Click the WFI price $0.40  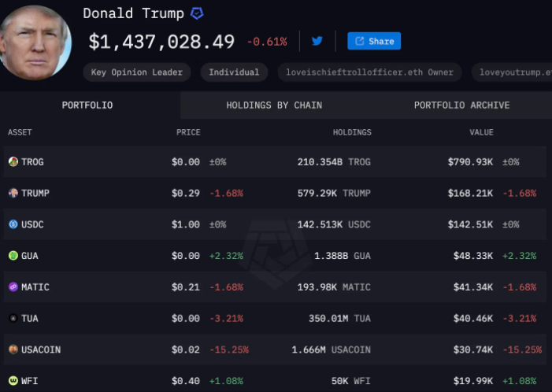186,381
